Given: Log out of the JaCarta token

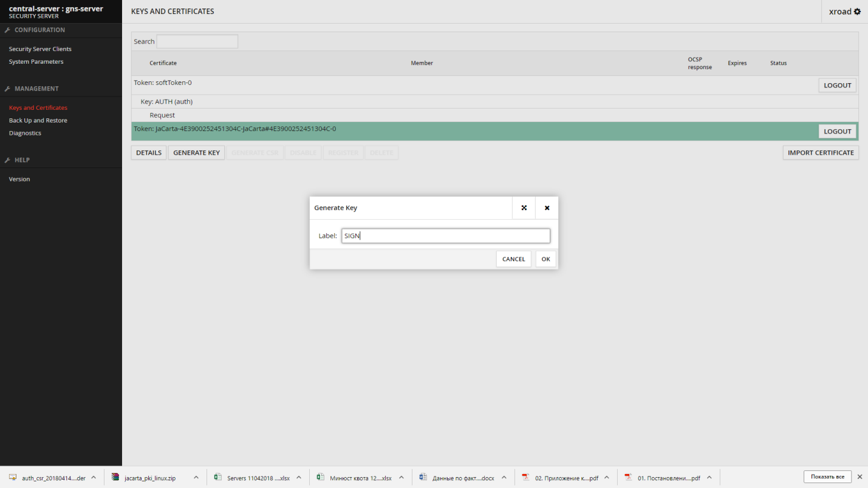Looking at the screenshot, I should pos(837,131).
